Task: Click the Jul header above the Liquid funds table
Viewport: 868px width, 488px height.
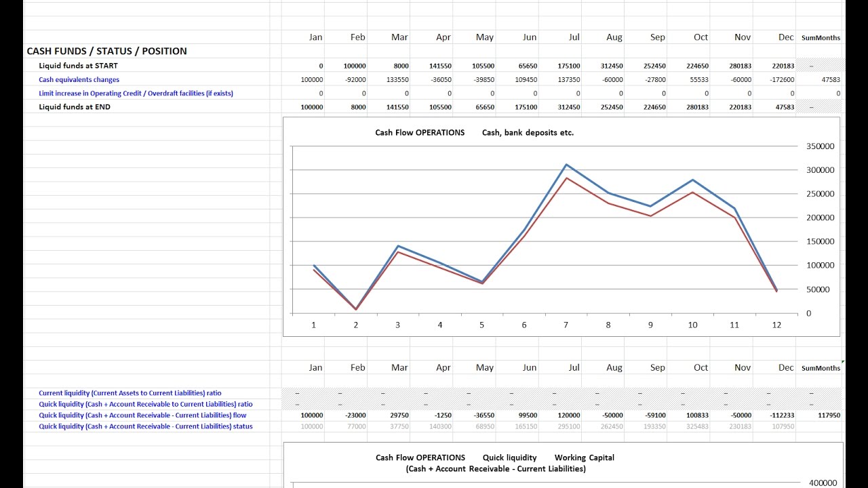Action: tap(574, 37)
